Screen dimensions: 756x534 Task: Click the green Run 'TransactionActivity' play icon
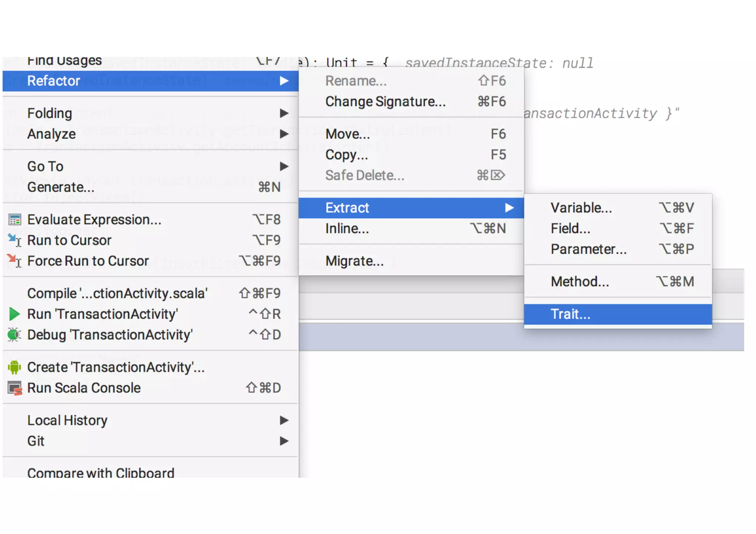coord(14,314)
